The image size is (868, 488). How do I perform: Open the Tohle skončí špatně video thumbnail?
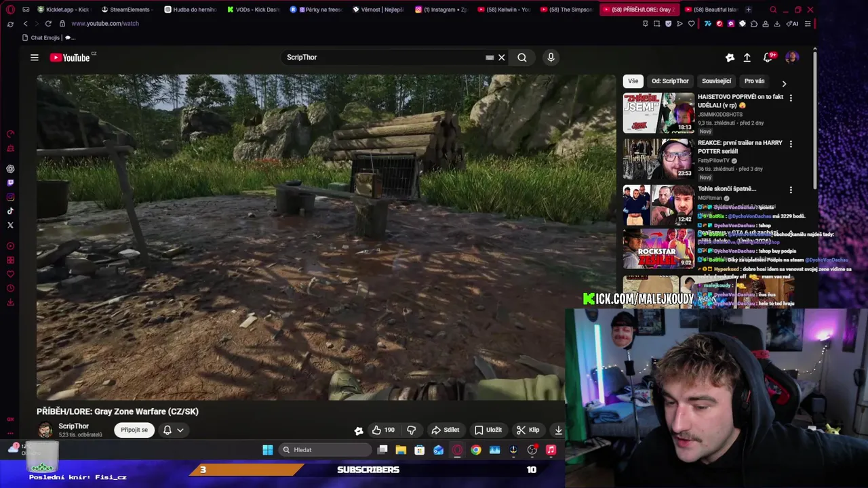pyautogui.click(x=658, y=205)
